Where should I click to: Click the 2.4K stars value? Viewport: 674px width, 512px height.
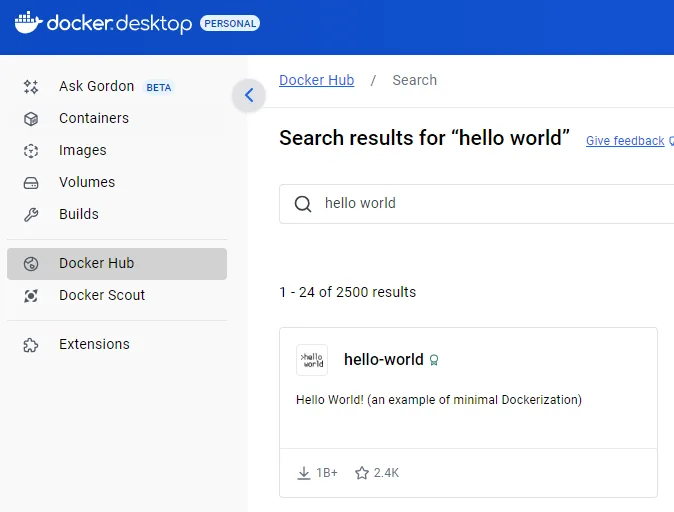386,473
